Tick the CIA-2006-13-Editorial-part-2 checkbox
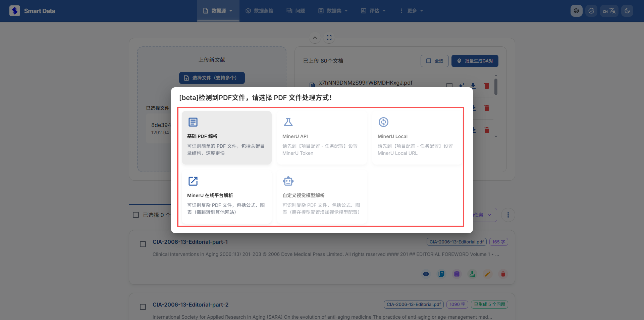 click(143, 307)
